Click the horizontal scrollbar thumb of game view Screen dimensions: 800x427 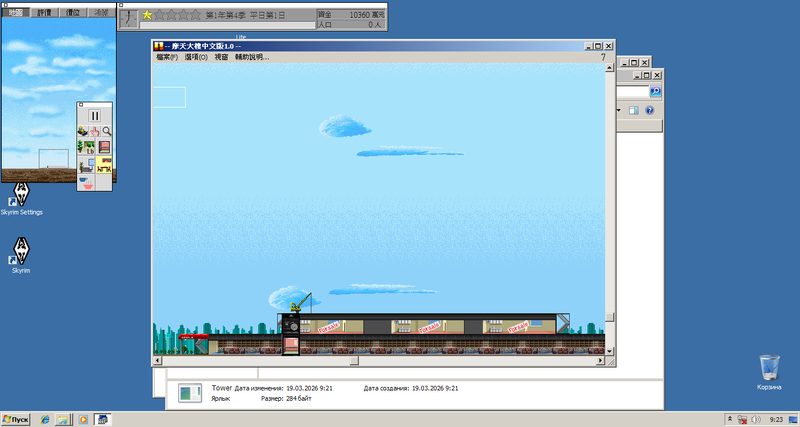[x=354, y=360]
